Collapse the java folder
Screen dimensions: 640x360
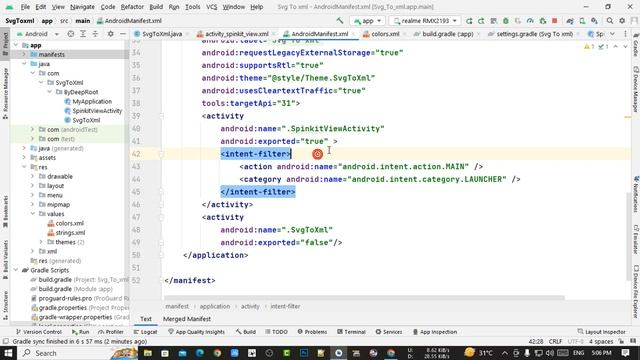pyautogui.click(x=24, y=64)
